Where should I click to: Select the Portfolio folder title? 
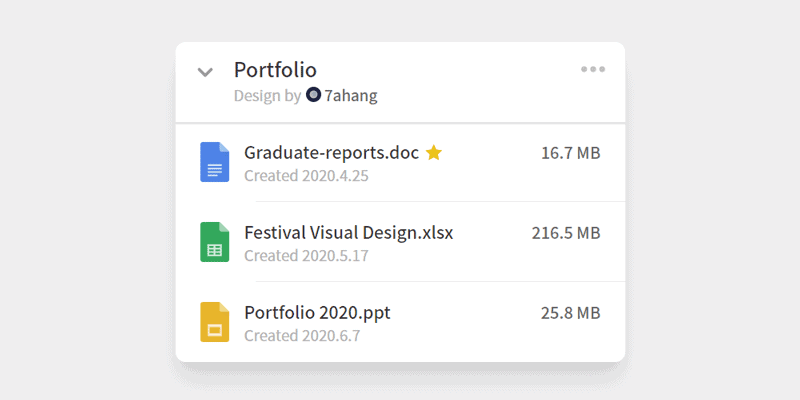(275, 70)
